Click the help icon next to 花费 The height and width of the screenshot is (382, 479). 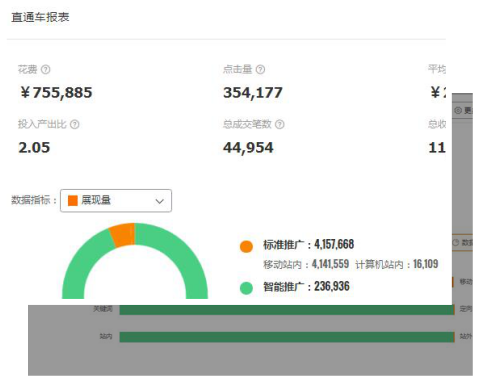(45, 69)
